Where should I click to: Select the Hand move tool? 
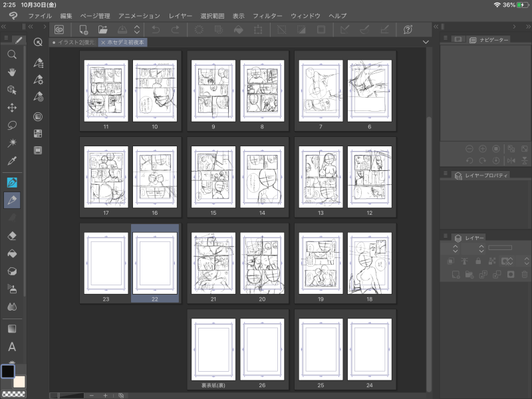12,72
